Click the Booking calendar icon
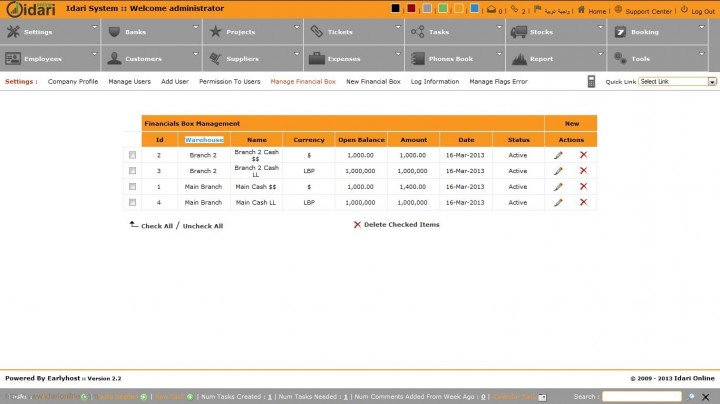 (620, 32)
